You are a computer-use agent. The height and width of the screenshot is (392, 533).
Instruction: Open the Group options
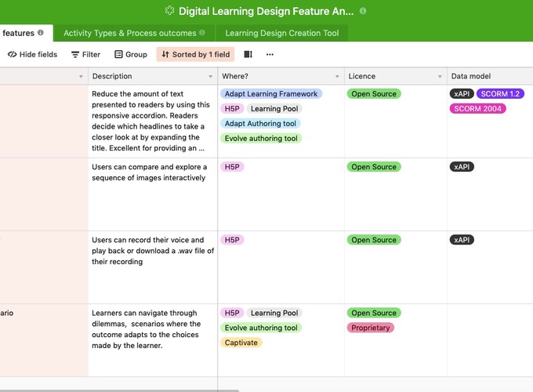click(131, 54)
